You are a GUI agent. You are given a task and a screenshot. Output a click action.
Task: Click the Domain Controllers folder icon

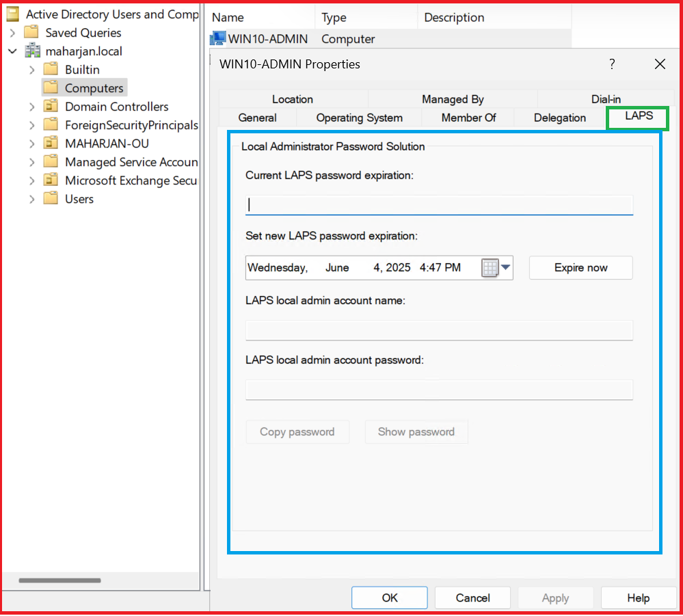pos(51,106)
